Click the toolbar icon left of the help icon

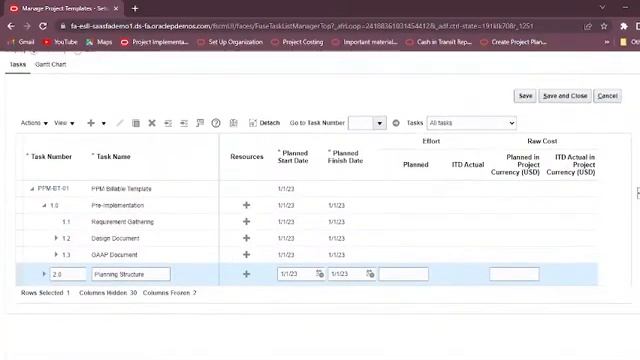[200, 123]
